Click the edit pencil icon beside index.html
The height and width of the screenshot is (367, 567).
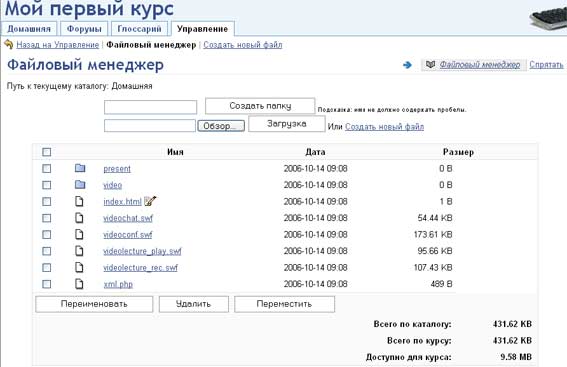point(150,201)
